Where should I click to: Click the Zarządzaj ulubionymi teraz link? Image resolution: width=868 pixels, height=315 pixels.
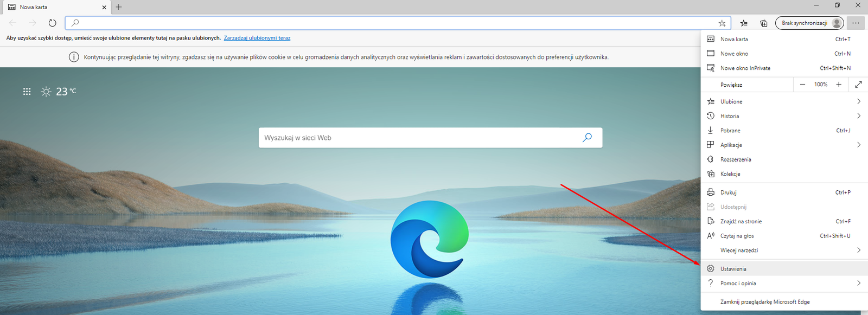257,38
